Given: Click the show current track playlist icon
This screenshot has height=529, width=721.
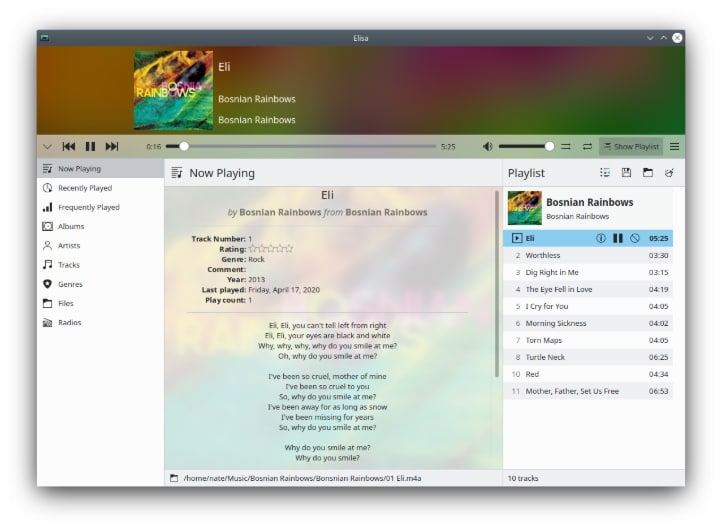Looking at the screenshot, I should pos(605,172).
